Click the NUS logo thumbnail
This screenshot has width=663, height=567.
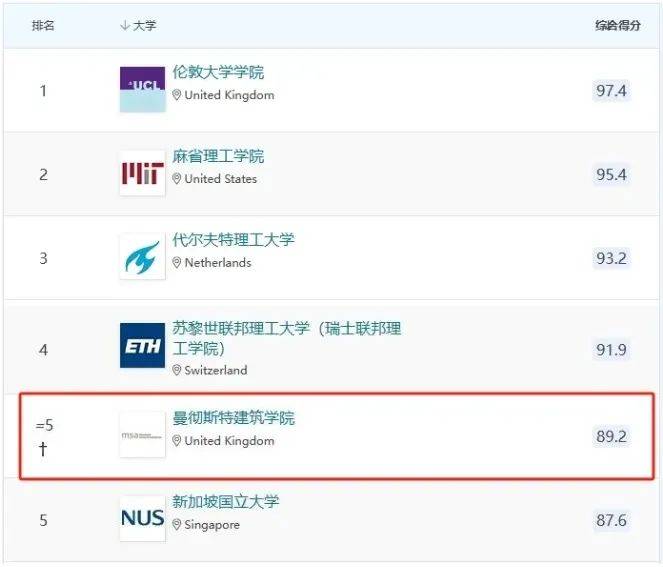pyautogui.click(x=142, y=518)
